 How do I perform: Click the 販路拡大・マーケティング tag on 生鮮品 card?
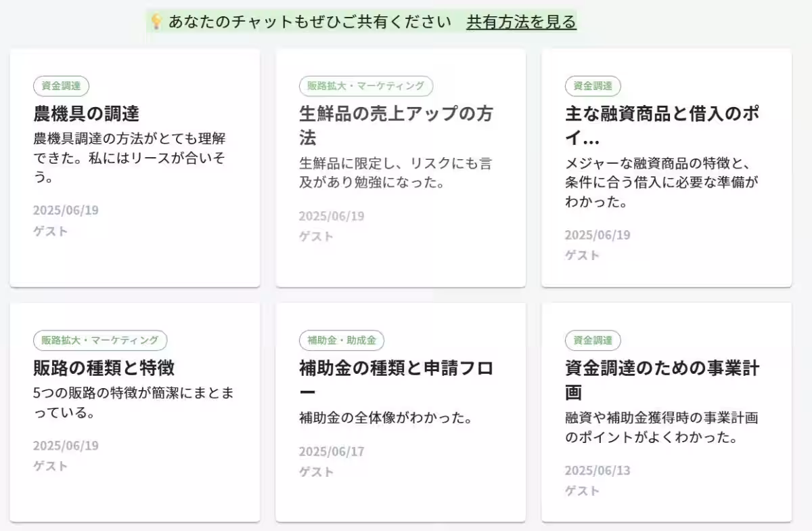click(365, 86)
